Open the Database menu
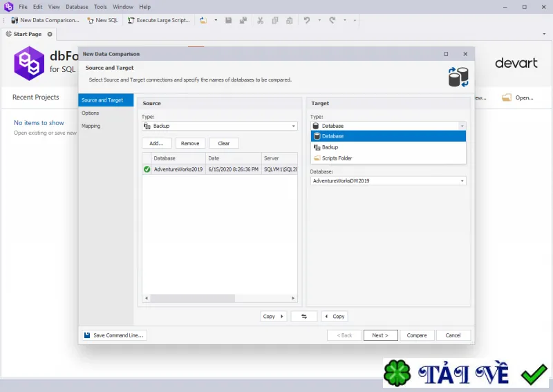 [x=77, y=7]
